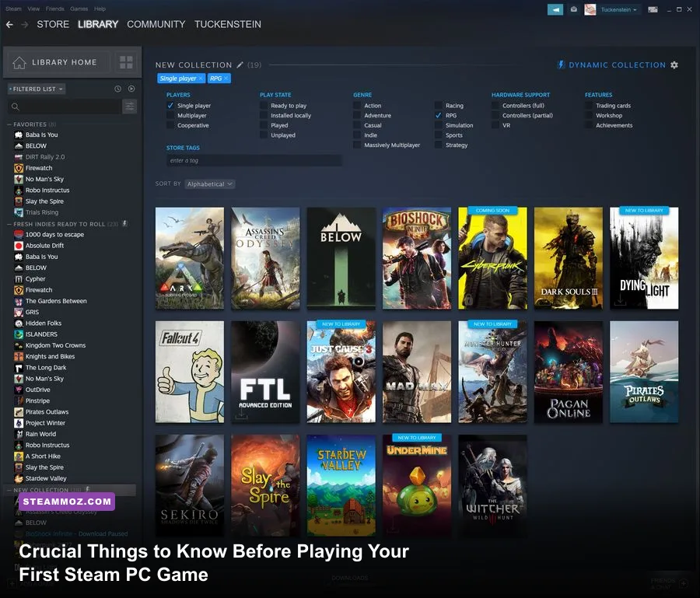
Task: Uncheck the RPG genre checkbox
Action: 439,116
